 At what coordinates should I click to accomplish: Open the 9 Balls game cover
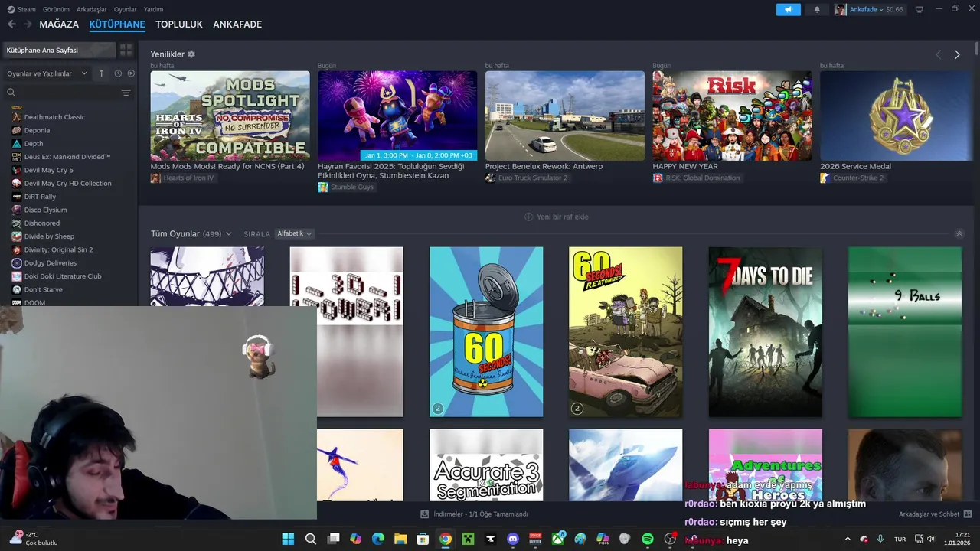(905, 332)
